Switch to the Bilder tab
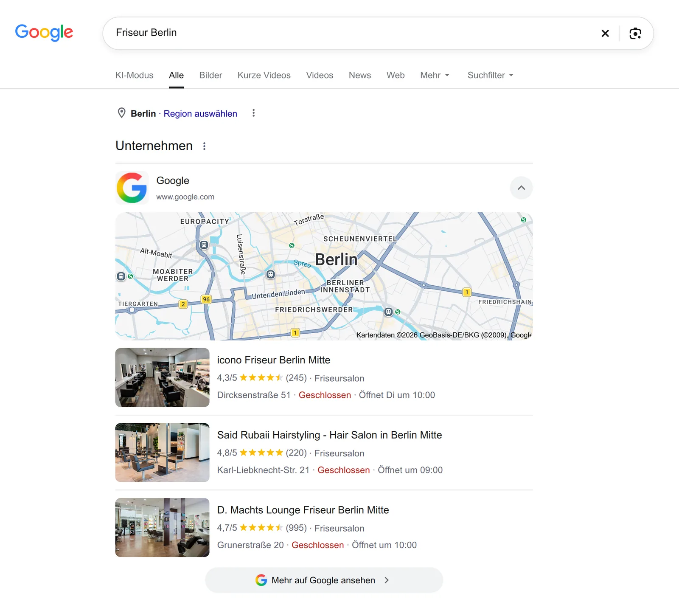Viewport: 679px width, 616px height. point(210,75)
